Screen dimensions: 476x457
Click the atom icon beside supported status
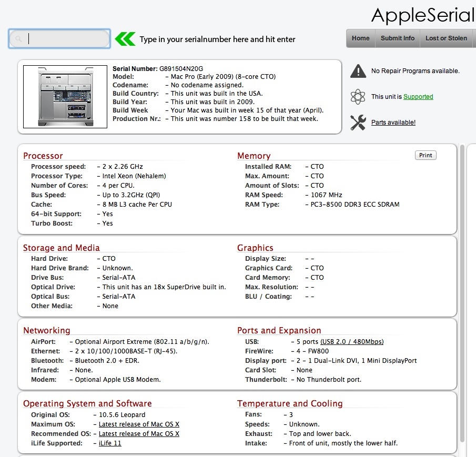(358, 96)
